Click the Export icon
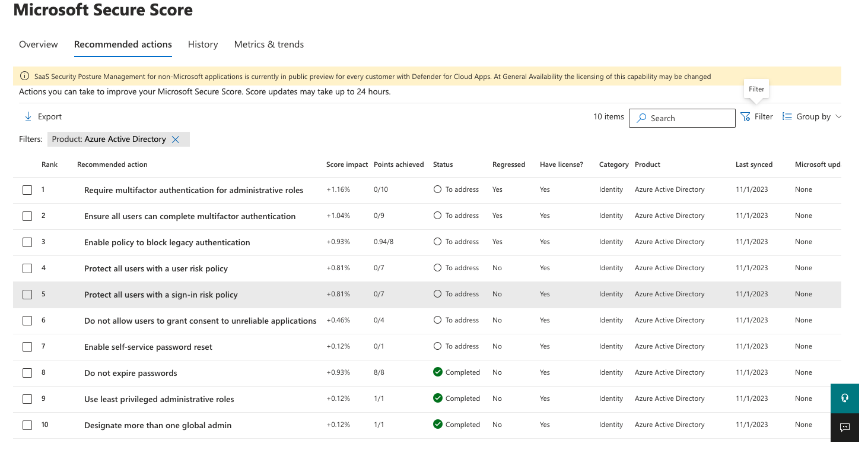 click(28, 116)
